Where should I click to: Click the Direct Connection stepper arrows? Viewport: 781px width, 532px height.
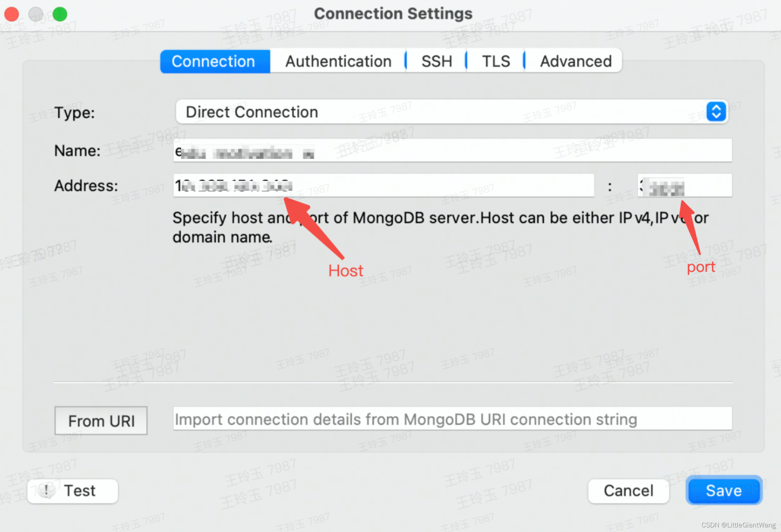pos(716,112)
